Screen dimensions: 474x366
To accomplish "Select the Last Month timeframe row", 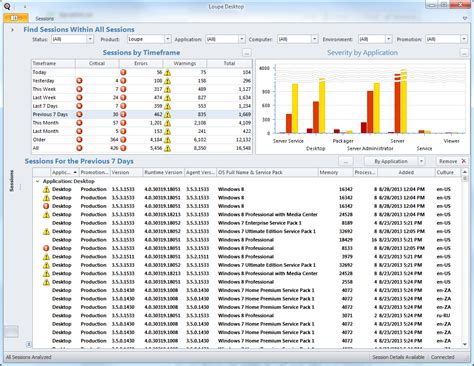I will 142,131.
